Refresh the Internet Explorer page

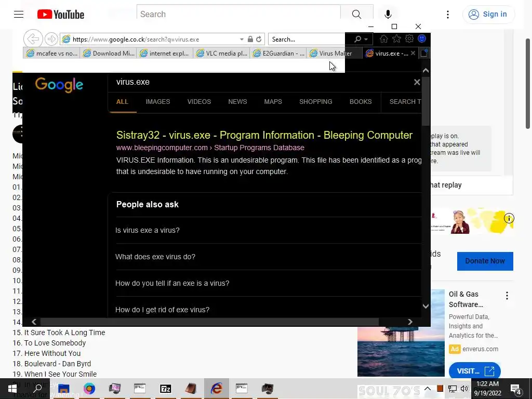(x=259, y=39)
